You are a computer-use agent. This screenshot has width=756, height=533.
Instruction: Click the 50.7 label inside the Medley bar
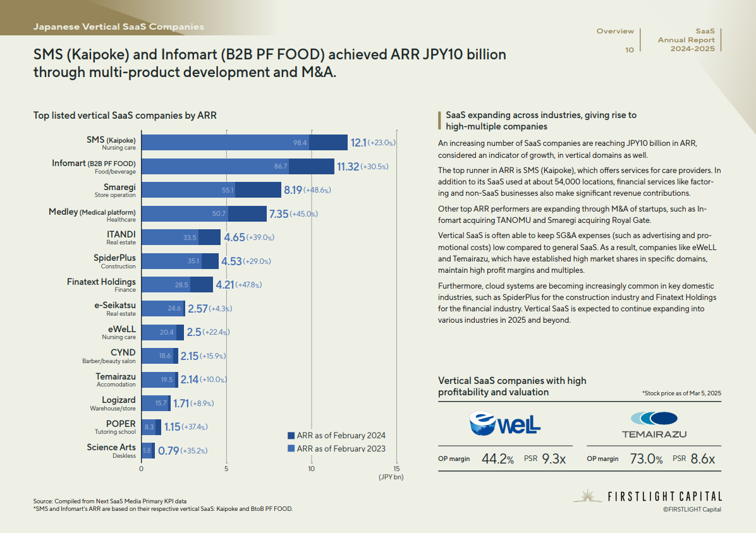point(219,214)
